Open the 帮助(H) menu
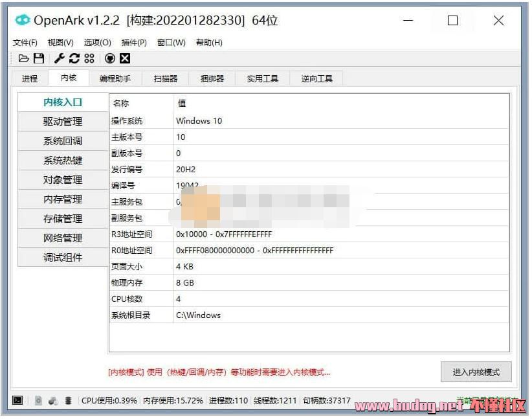The height and width of the screenshot is (419, 532). [x=209, y=43]
